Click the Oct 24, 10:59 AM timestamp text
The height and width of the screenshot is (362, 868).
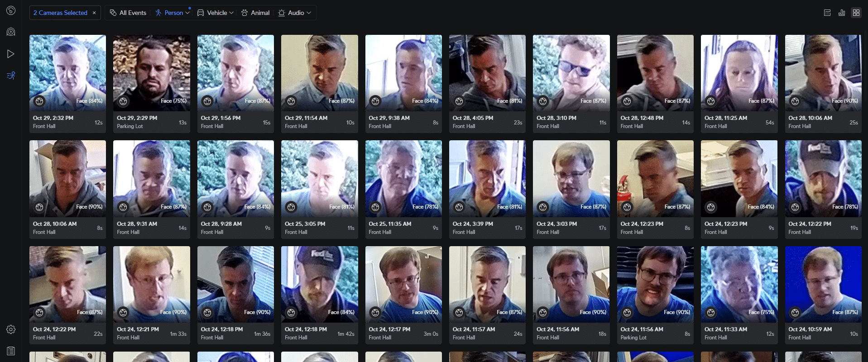pyautogui.click(x=810, y=329)
